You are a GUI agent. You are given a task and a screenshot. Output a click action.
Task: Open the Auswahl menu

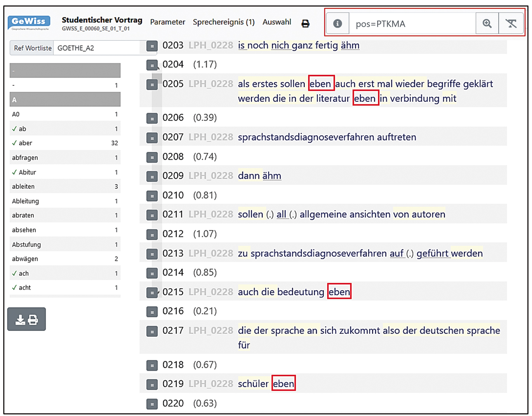276,22
